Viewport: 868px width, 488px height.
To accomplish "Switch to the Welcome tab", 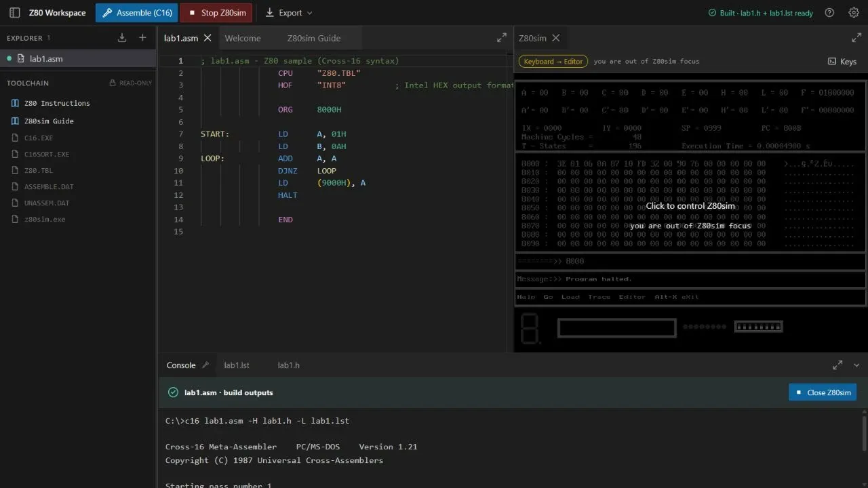I will point(243,38).
